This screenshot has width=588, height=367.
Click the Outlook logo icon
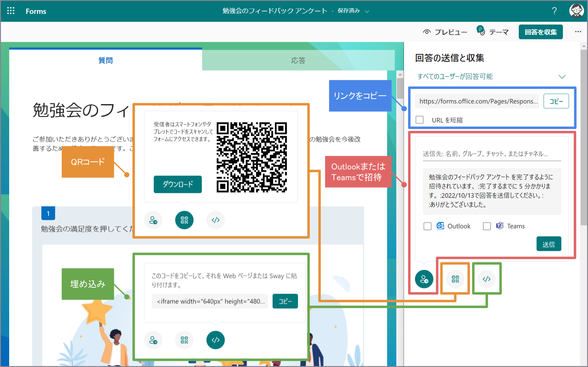pos(440,226)
